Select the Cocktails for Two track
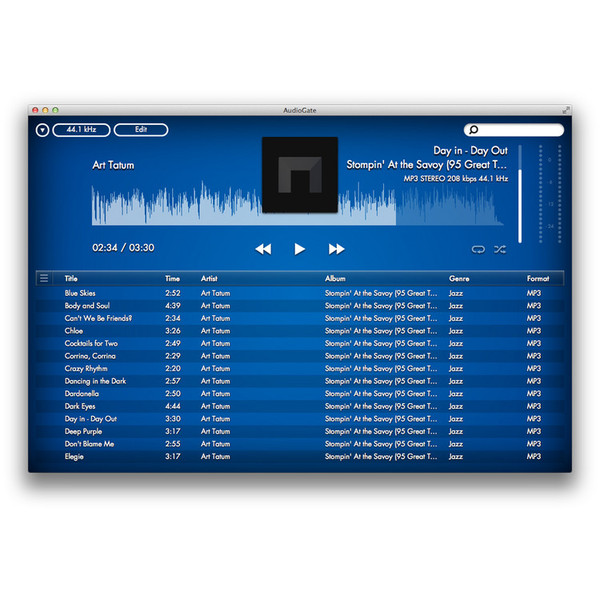The height and width of the screenshot is (600, 600). click(x=300, y=343)
